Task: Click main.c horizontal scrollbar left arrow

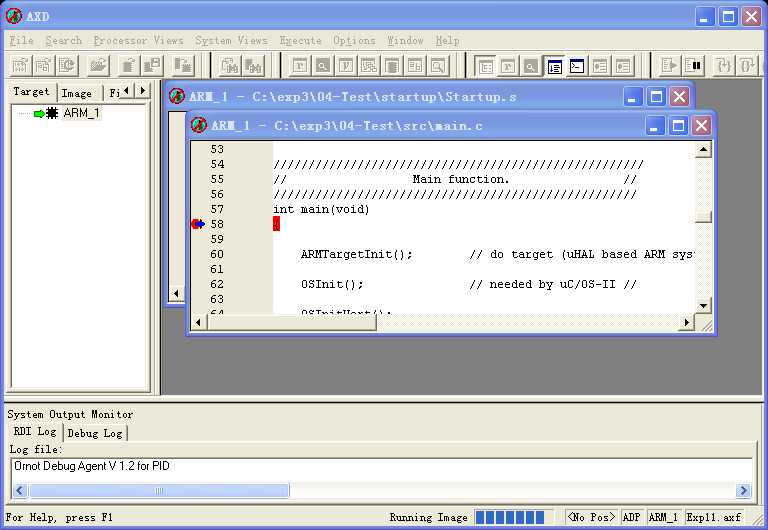Action: [198, 322]
